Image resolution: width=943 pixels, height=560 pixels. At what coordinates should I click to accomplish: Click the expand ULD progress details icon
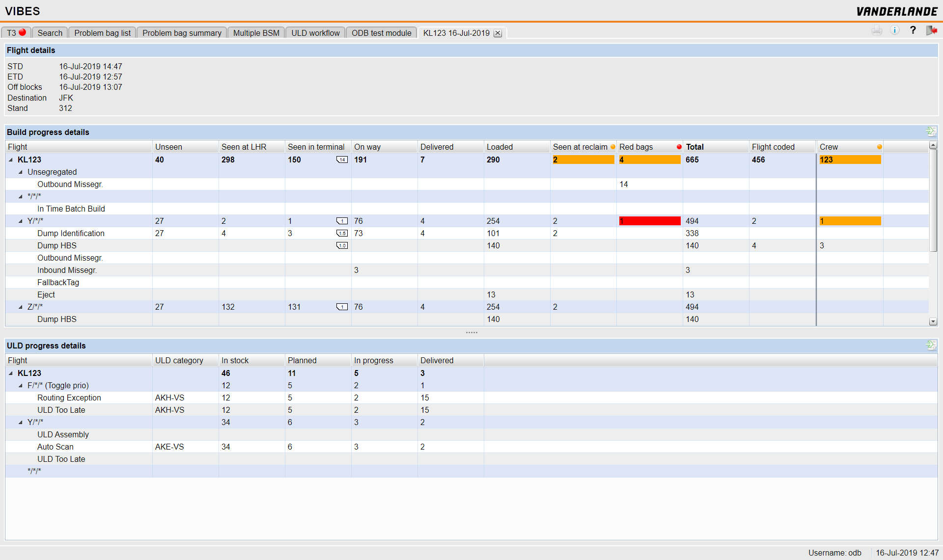pyautogui.click(x=932, y=346)
